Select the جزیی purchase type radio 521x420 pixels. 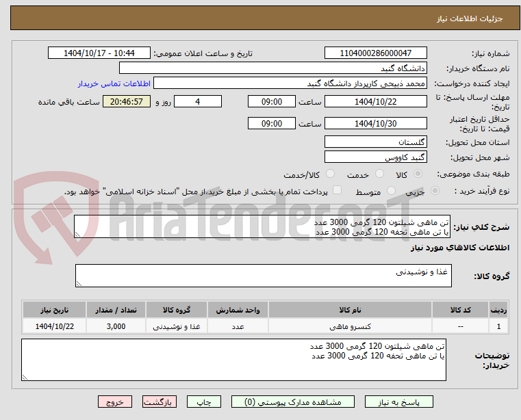pos(435,191)
